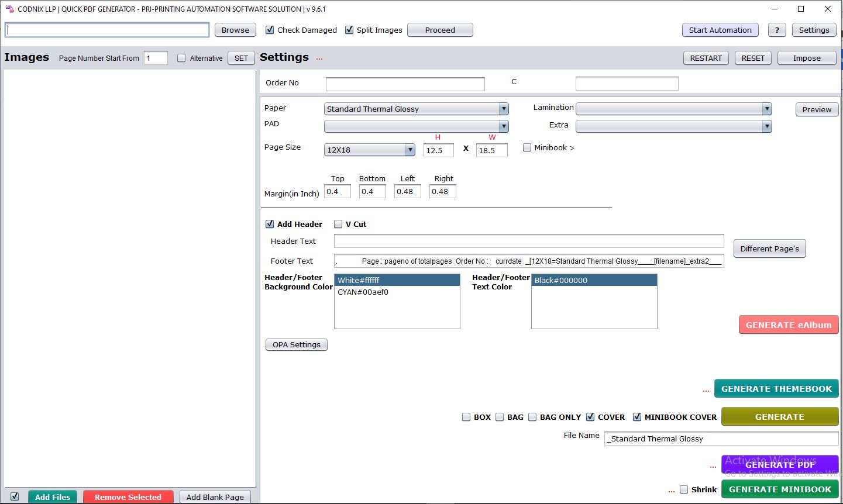Open the Page Size dropdown
Screen dimensions: 843x504
click(x=410, y=150)
